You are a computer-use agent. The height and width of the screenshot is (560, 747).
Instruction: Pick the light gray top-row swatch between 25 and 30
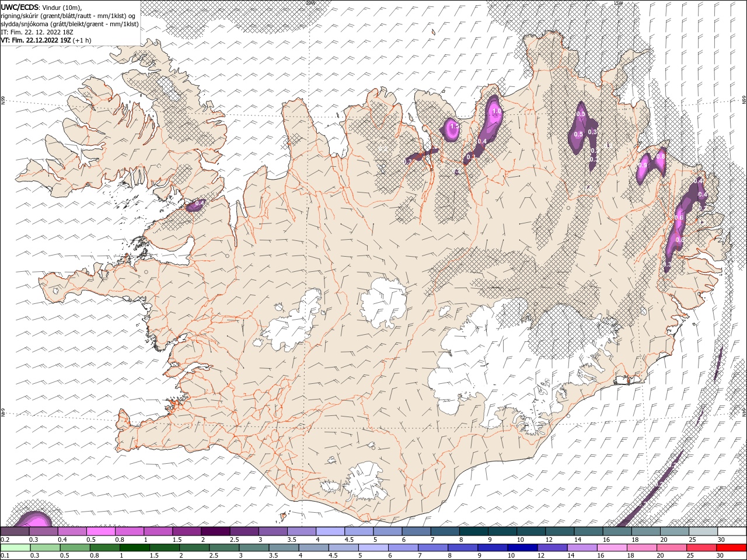[703, 531]
